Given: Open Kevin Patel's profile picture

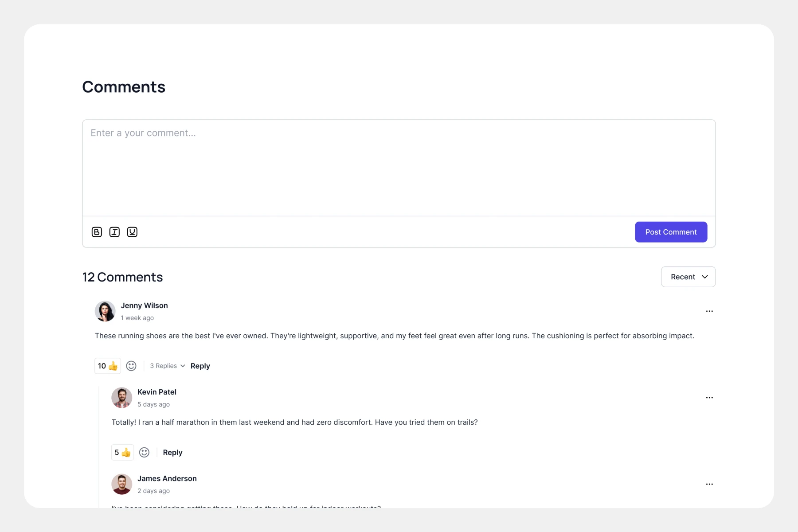Looking at the screenshot, I should pyautogui.click(x=121, y=398).
